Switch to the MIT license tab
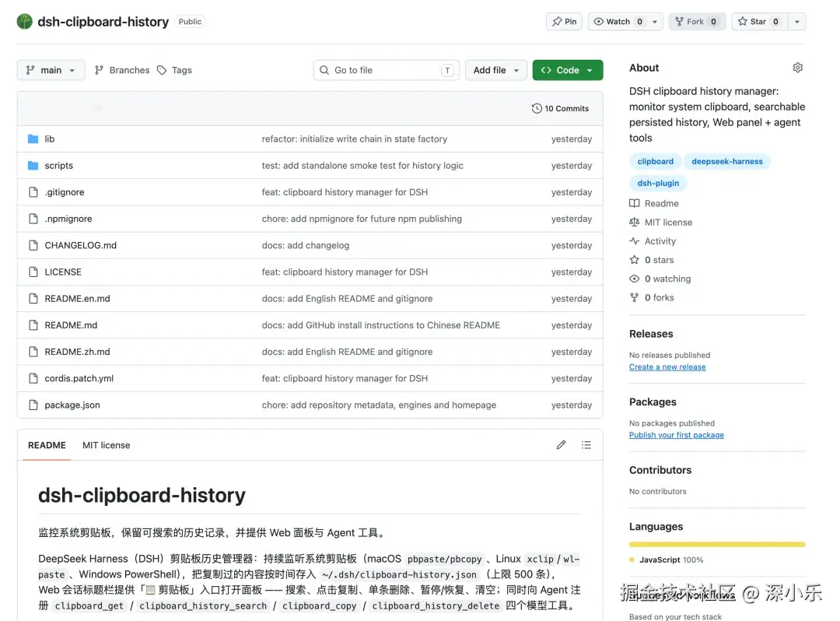Screen dimensions: 840x621 pos(106,445)
